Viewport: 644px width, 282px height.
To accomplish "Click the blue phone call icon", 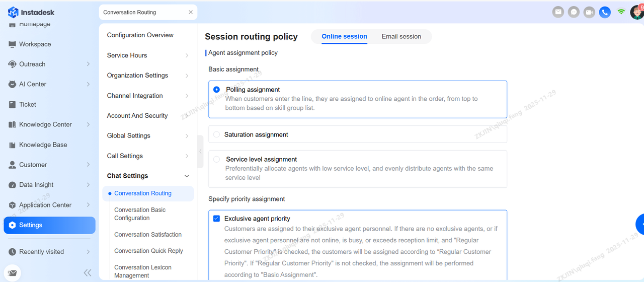I will (605, 12).
